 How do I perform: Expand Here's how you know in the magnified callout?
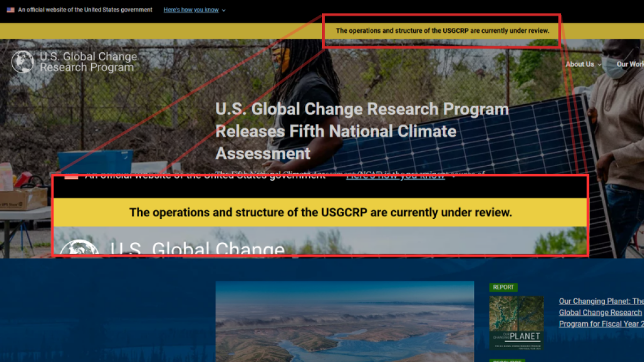[x=396, y=175]
